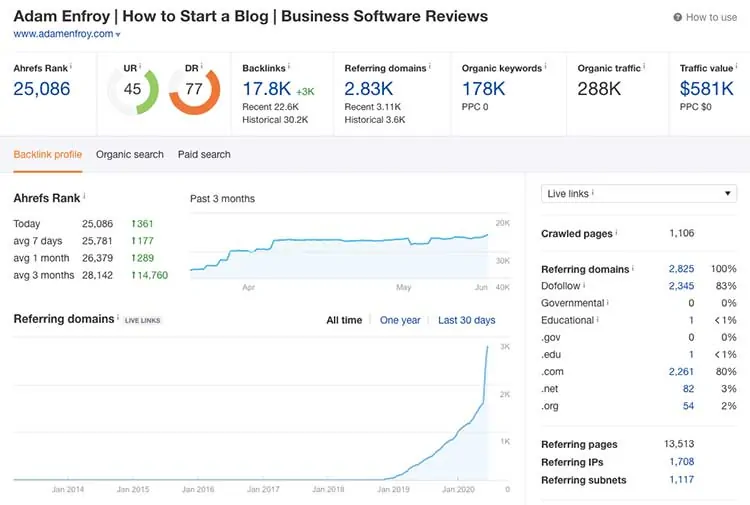Click info icon next to Crawled pages
The width and height of the screenshot is (750, 505).
coord(617,233)
